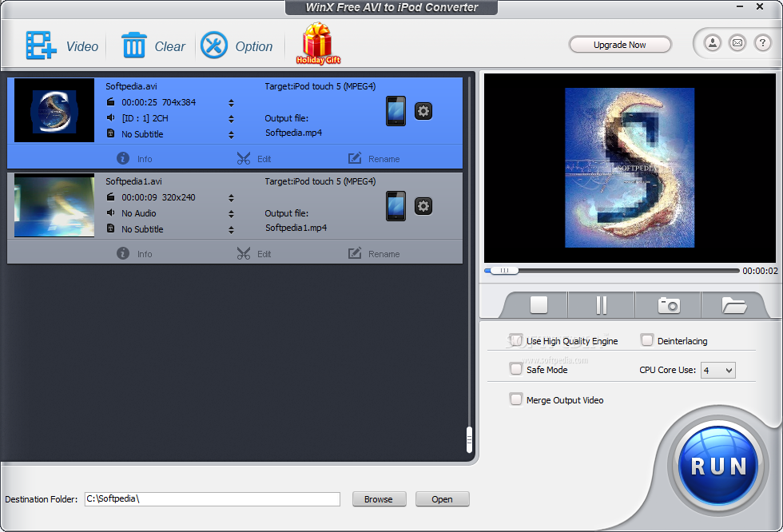Change video track selector for Softpedia.avi

click(231, 103)
